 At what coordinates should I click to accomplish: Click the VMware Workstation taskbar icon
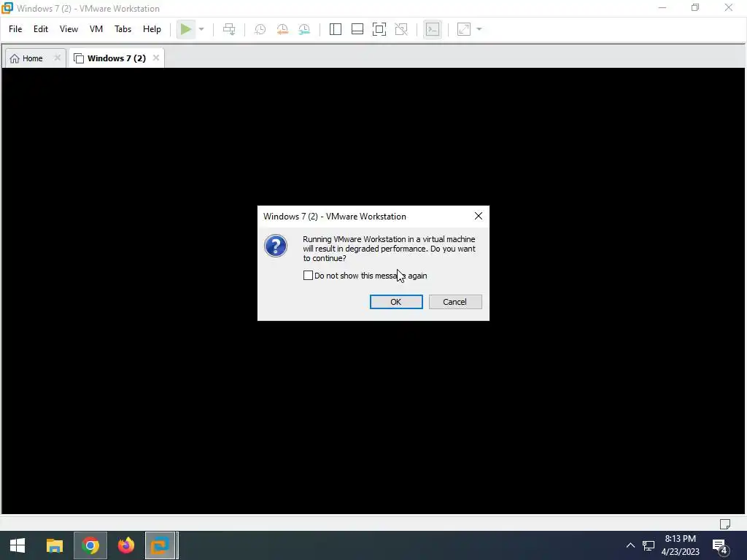[x=161, y=545]
